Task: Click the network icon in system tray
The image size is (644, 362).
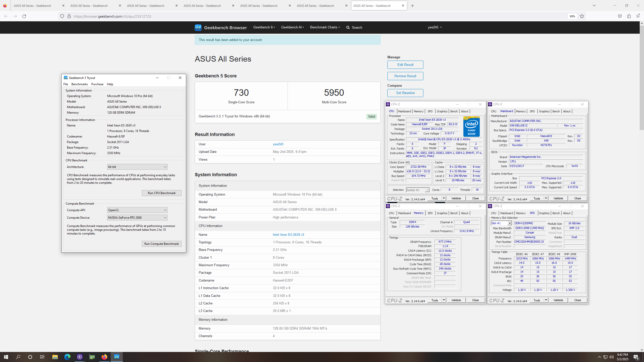Action: 605,357
